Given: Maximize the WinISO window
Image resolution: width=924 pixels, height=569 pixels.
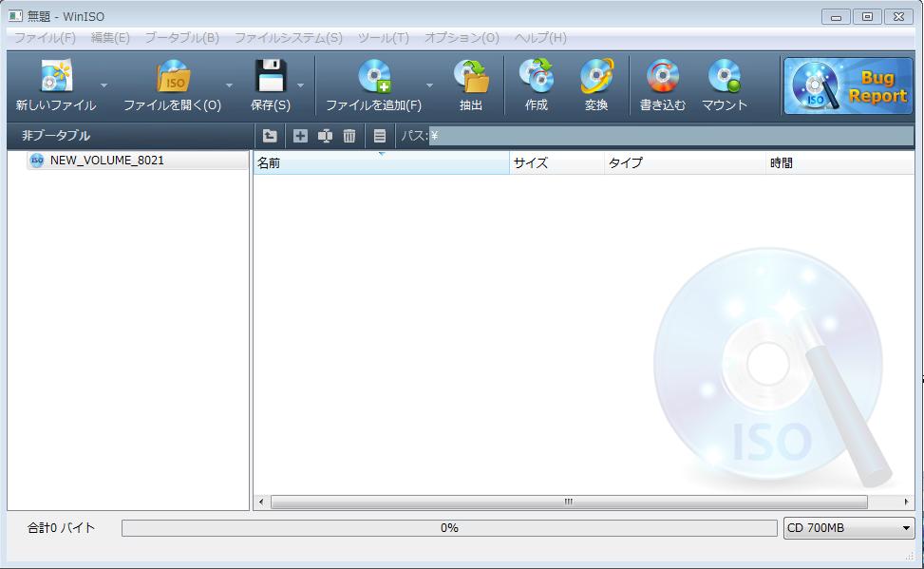Looking at the screenshot, I should tap(867, 16).
